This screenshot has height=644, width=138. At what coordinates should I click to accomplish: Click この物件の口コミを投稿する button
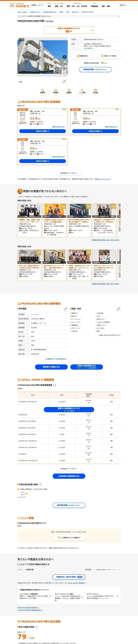tap(69, 538)
